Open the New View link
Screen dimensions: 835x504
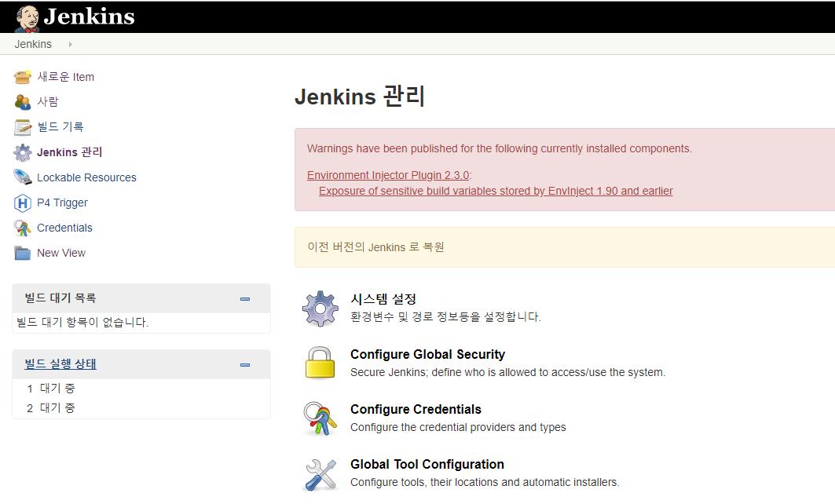click(61, 253)
